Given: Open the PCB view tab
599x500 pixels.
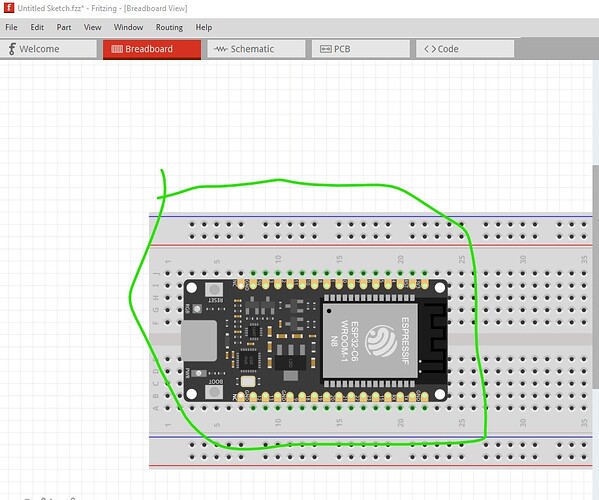Looking at the screenshot, I should [361, 49].
